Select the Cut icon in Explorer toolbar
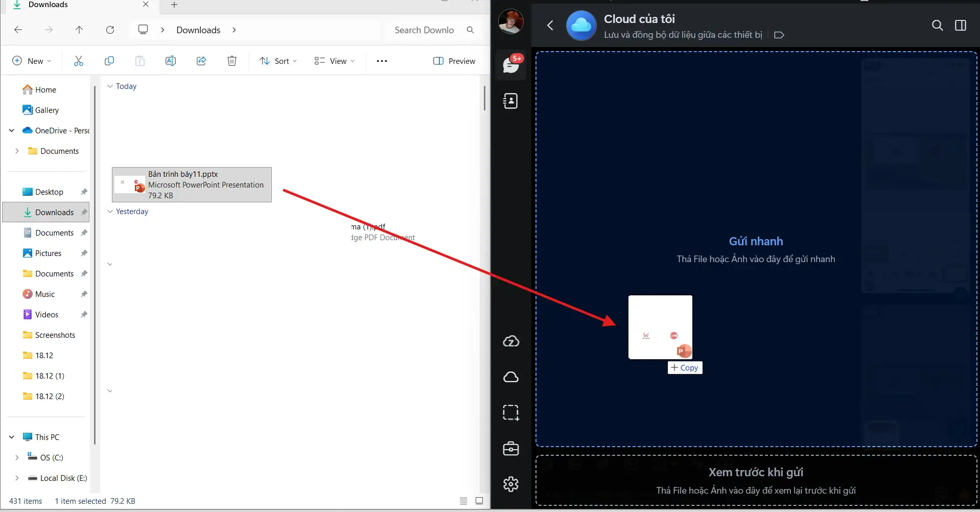This screenshot has height=512, width=980. point(79,61)
